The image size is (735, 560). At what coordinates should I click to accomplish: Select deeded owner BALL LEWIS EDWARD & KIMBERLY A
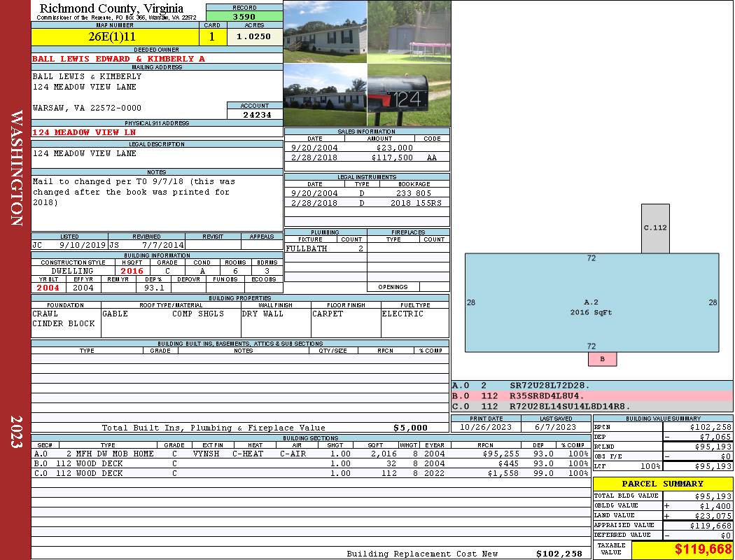click(118, 59)
